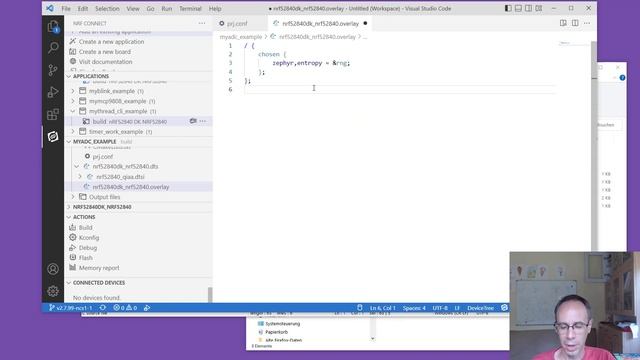Click the synchronize changes icon in status bar
640x360 pixels.
[103, 308]
